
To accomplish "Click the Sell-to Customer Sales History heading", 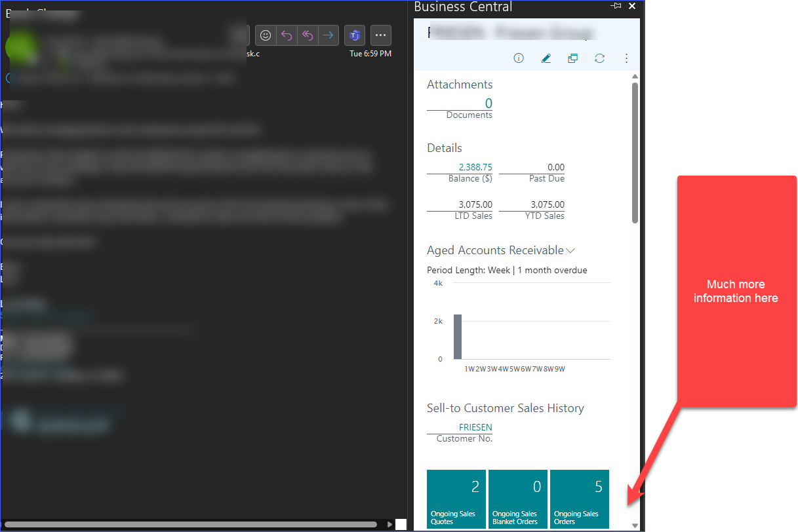I will [x=506, y=408].
